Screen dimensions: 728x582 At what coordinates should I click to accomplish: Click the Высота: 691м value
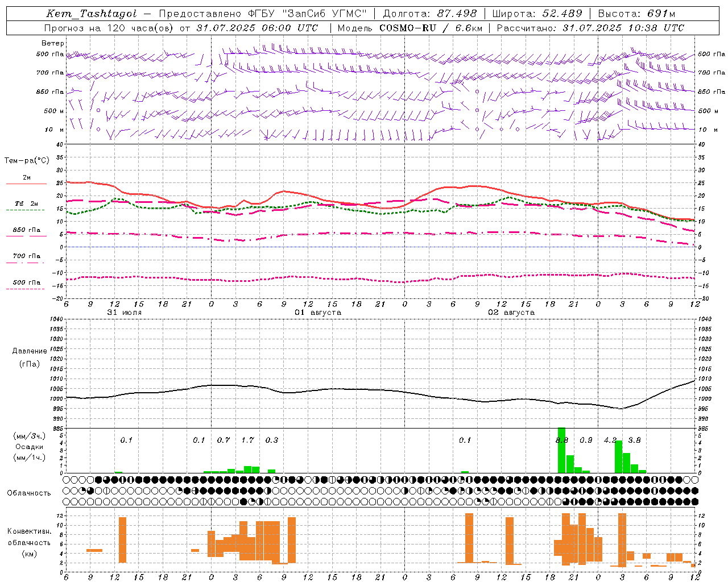coord(636,14)
